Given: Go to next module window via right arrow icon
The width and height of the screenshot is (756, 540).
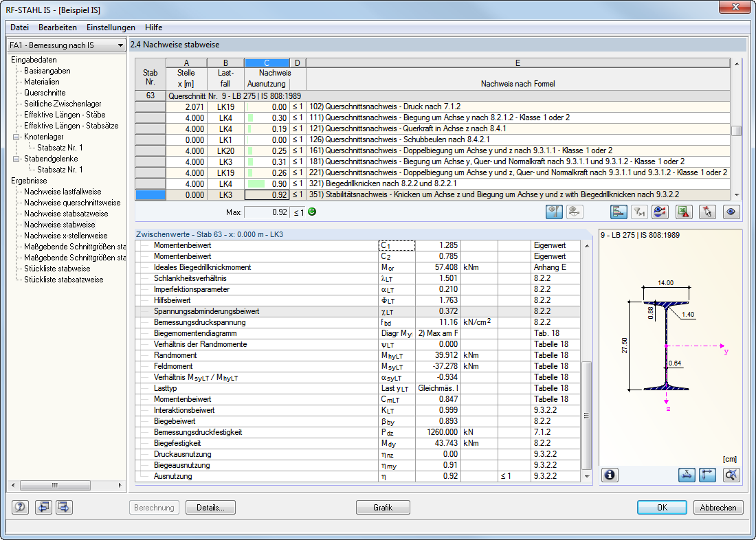Looking at the screenshot, I should coord(64,507).
